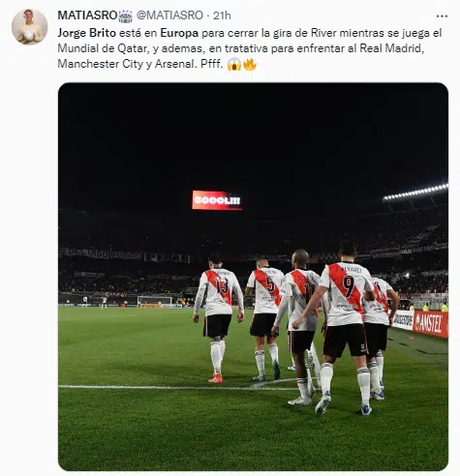This screenshot has height=476, width=460.
Task: Open the MATIASRO display name link
Action: pyautogui.click(x=87, y=15)
